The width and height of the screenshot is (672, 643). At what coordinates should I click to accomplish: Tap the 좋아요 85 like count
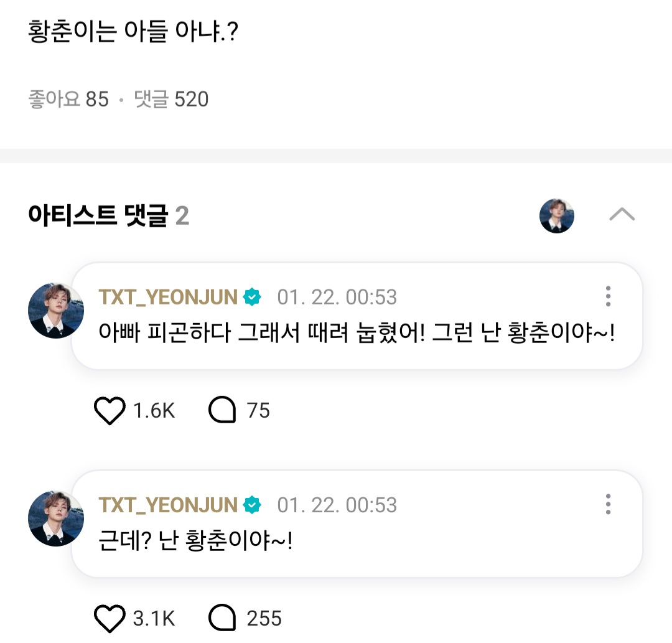pos(68,99)
